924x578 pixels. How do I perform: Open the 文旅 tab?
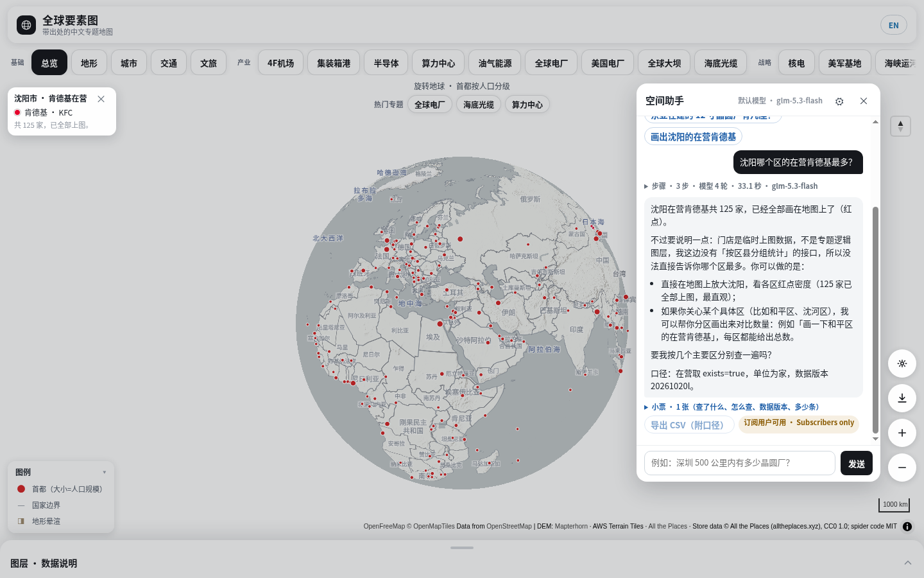click(x=209, y=63)
